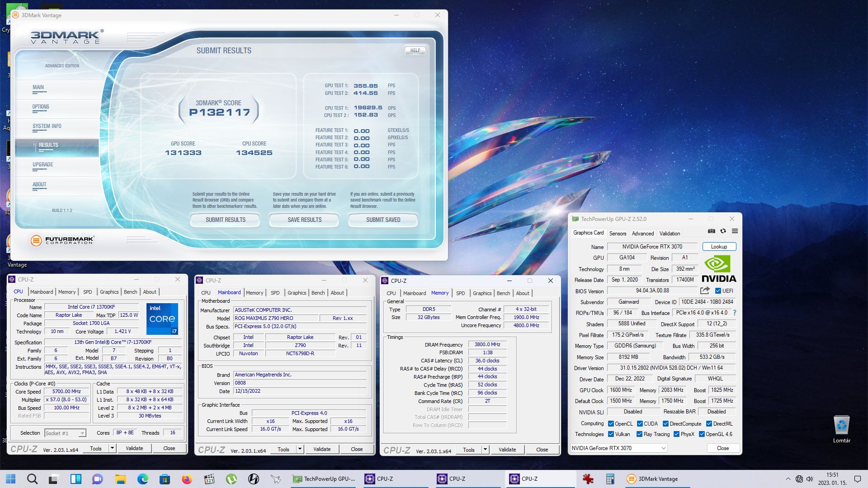Toggle the Vulkan checkbox

point(611,434)
